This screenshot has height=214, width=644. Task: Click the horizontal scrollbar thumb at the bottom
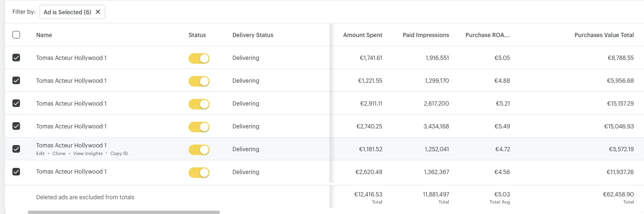pyautogui.click(x=124, y=212)
